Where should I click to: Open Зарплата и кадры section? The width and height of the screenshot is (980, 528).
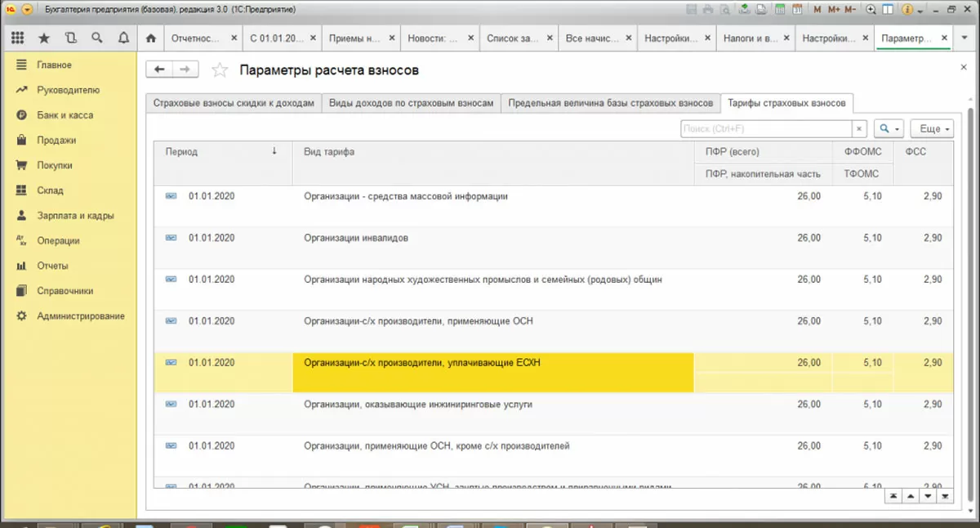(75, 216)
